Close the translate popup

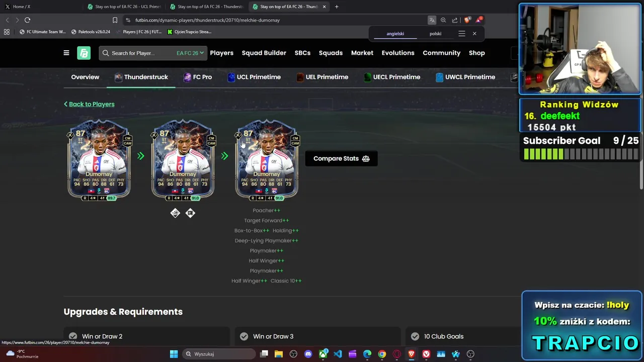(474, 34)
